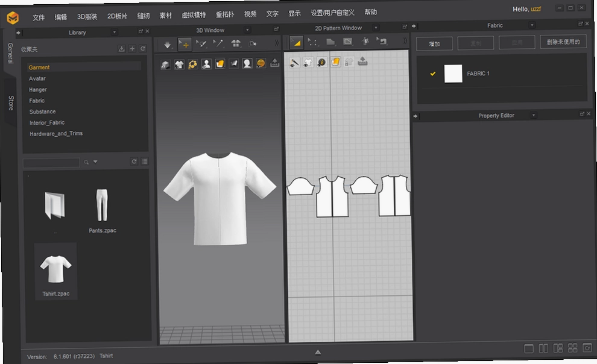This screenshot has height=364, width=597.
Task: Open the 编辑 menu
Action: [x=60, y=17]
